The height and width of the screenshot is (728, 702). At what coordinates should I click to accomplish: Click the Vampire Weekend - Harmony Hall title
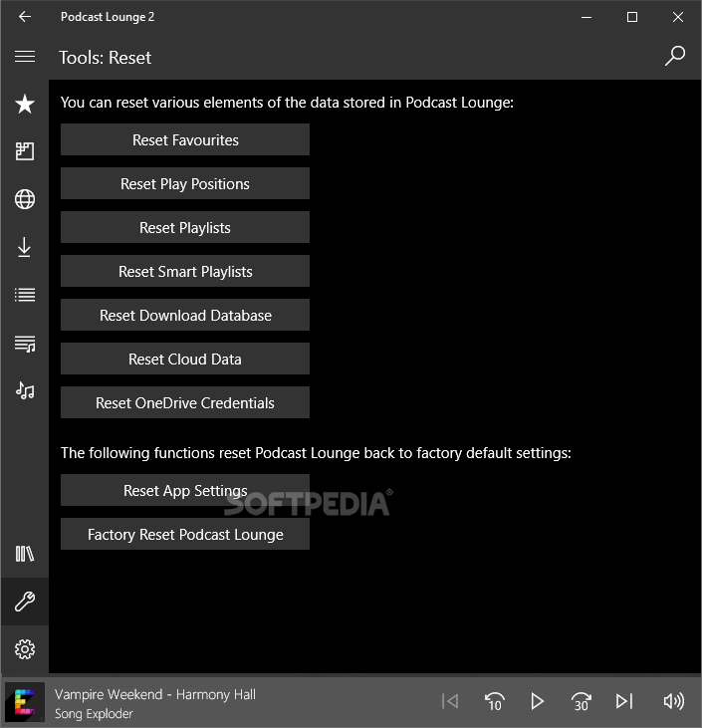click(x=155, y=694)
